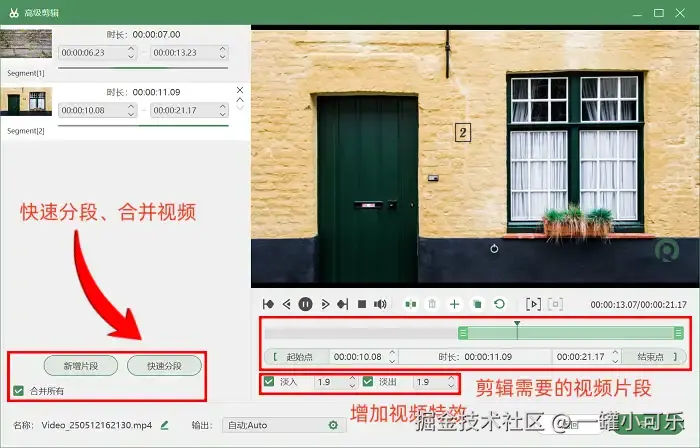Uncheck the 合并所有 merge all checkbox
Viewport: 700px width, 448px height.
pyautogui.click(x=18, y=391)
